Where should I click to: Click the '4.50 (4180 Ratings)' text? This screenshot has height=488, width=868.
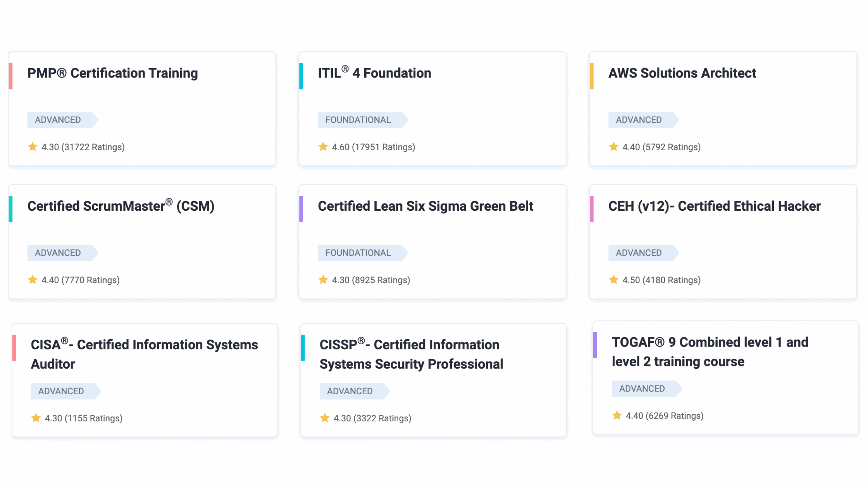(x=661, y=280)
